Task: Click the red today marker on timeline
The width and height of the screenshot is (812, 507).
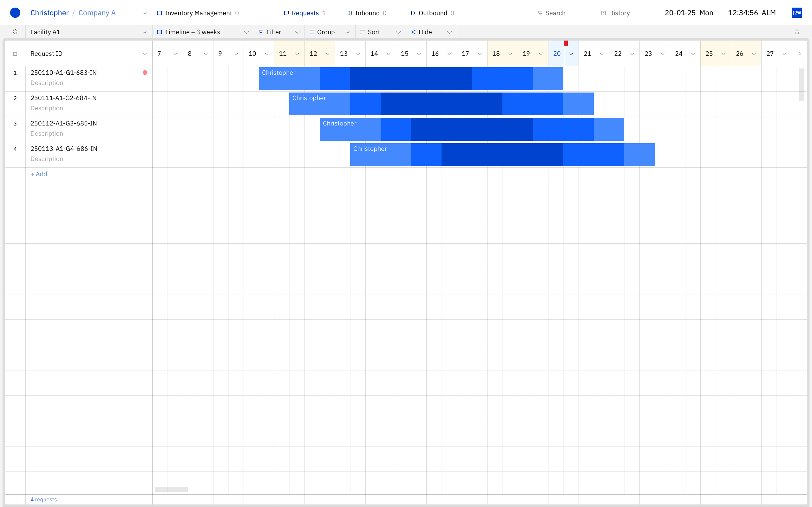Action: point(566,43)
